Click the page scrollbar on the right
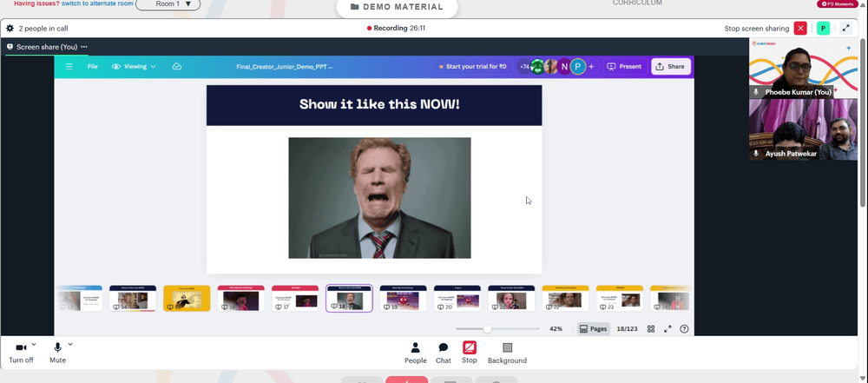 click(x=864, y=122)
